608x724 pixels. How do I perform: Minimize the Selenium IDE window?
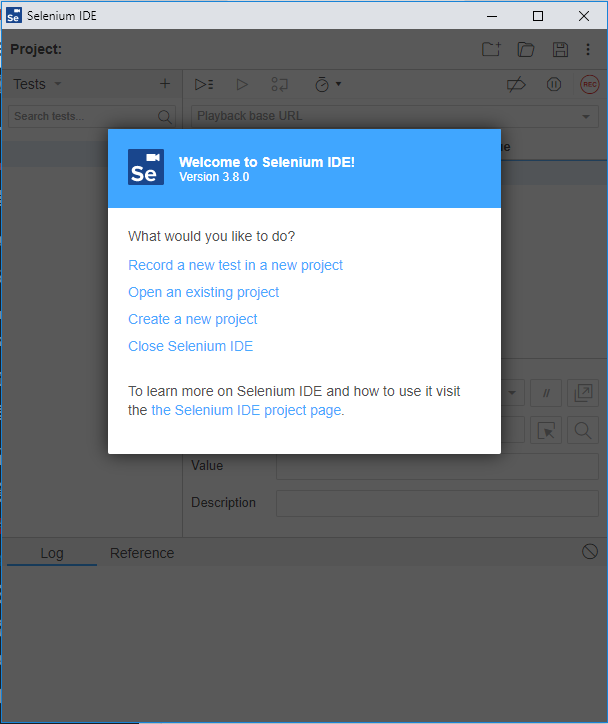(x=492, y=16)
